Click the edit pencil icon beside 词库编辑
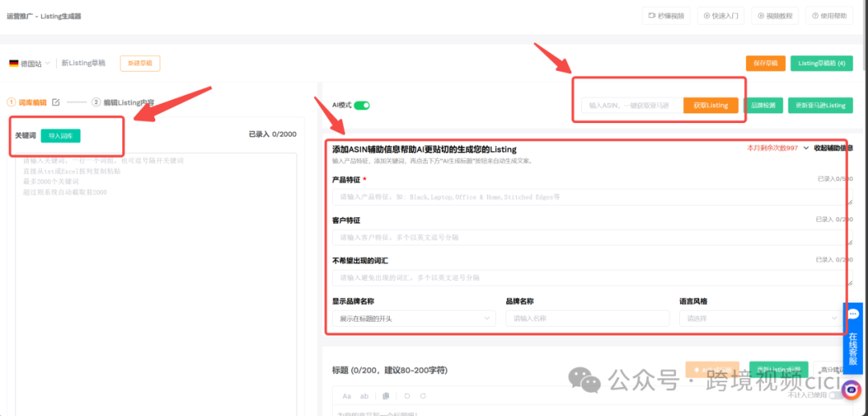The image size is (868, 416). 56,102
